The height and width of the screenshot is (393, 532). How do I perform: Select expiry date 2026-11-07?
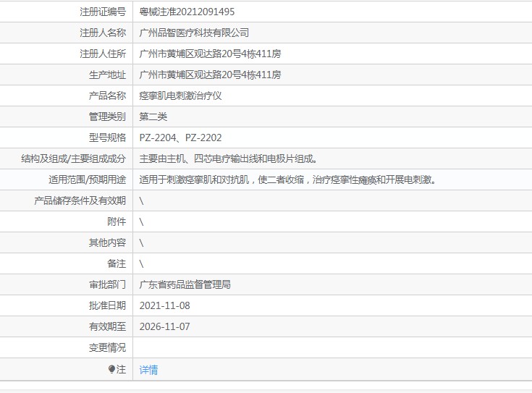[164, 326]
